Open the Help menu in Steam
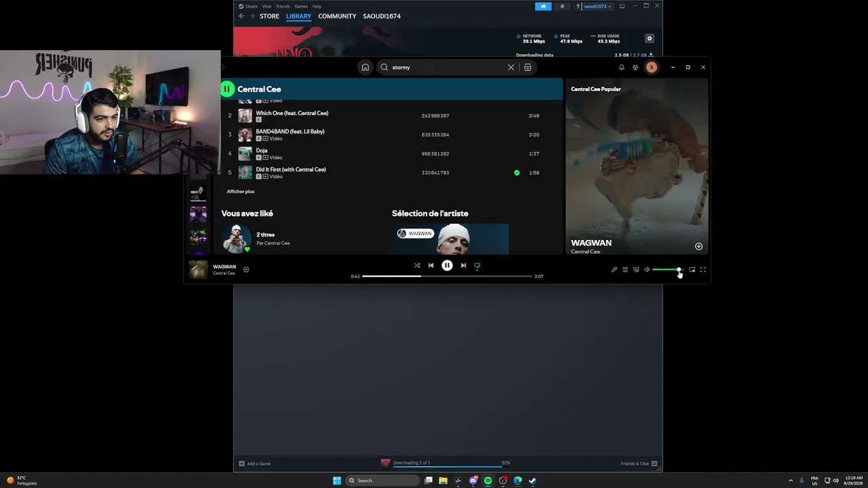Viewport: 868px width, 488px height. [x=317, y=6]
